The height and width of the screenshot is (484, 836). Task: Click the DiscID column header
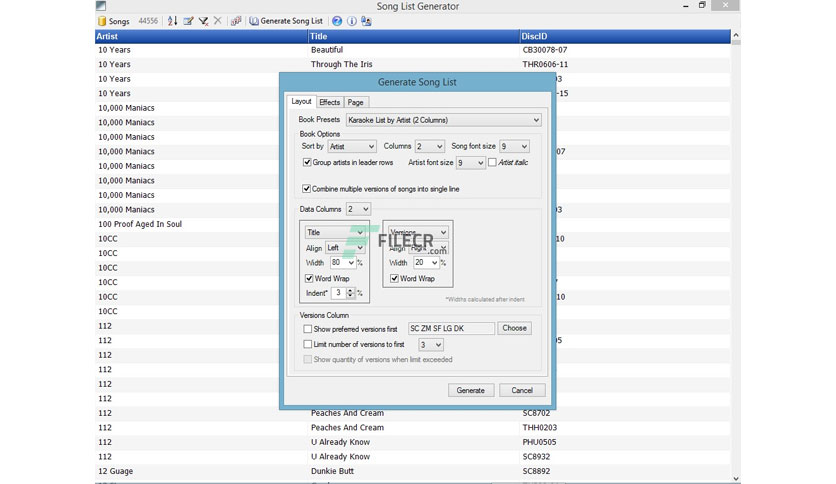pyautogui.click(x=625, y=36)
